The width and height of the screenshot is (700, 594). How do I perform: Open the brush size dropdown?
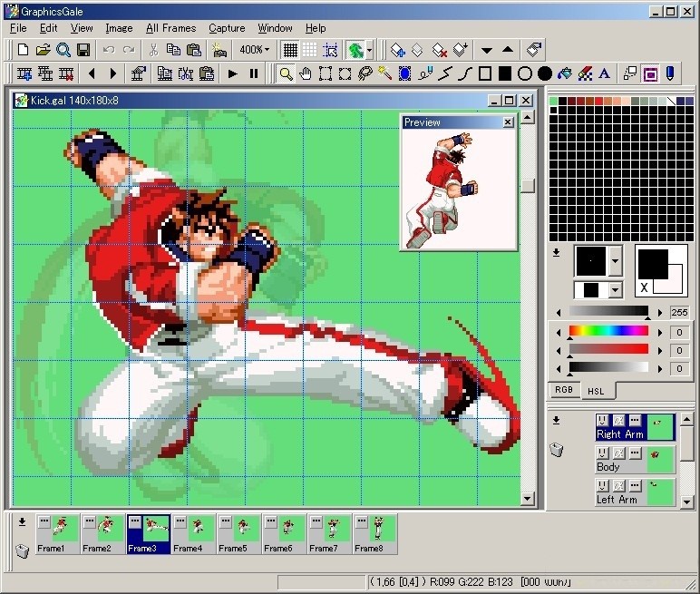click(x=616, y=290)
